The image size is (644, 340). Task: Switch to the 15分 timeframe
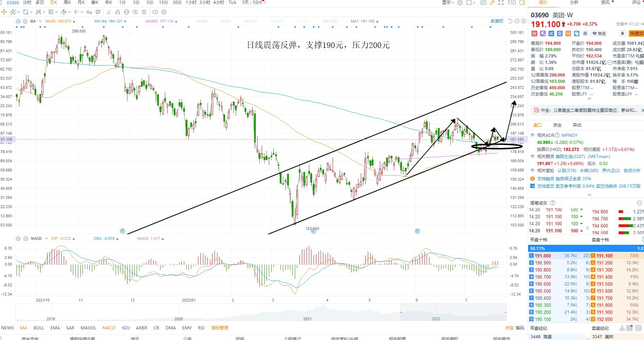[x=163, y=2]
